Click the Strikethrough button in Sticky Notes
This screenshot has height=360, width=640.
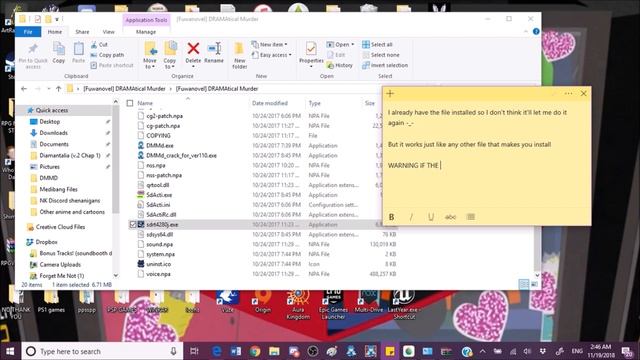point(450,217)
